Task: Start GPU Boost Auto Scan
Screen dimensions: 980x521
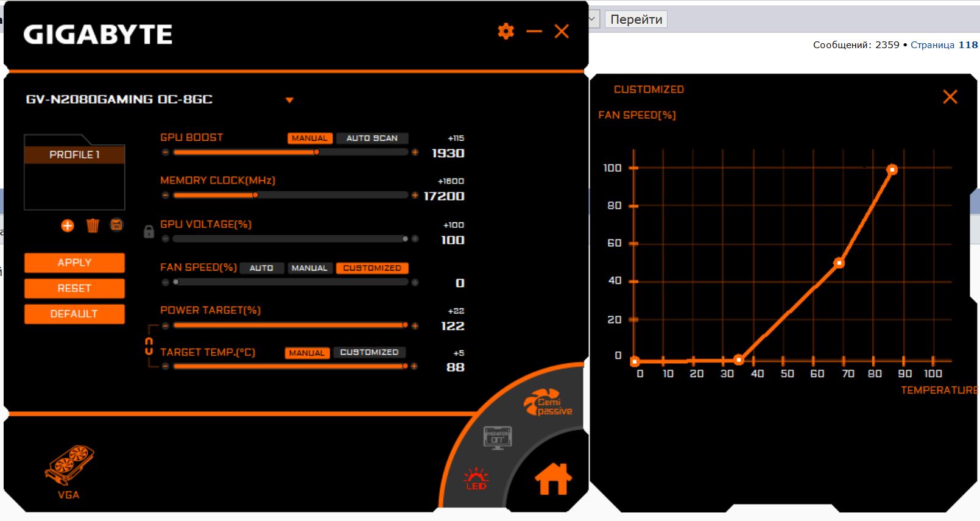Action: coord(372,138)
